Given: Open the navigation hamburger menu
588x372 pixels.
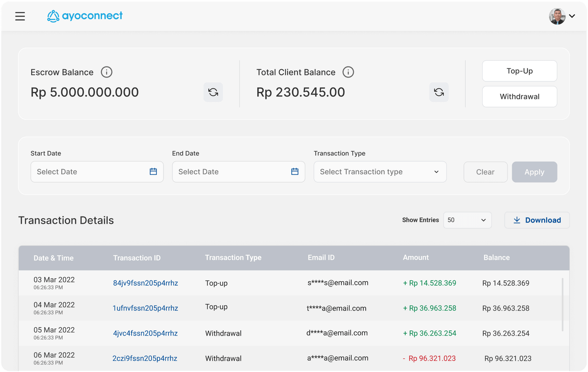Looking at the screenshot, I should (x=20, y=16).
